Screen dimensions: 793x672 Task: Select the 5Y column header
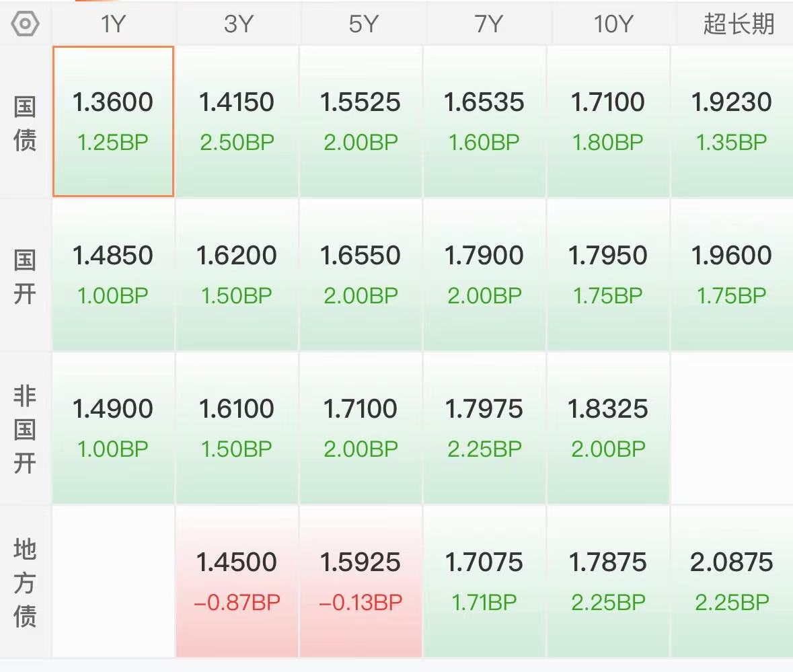363,24
